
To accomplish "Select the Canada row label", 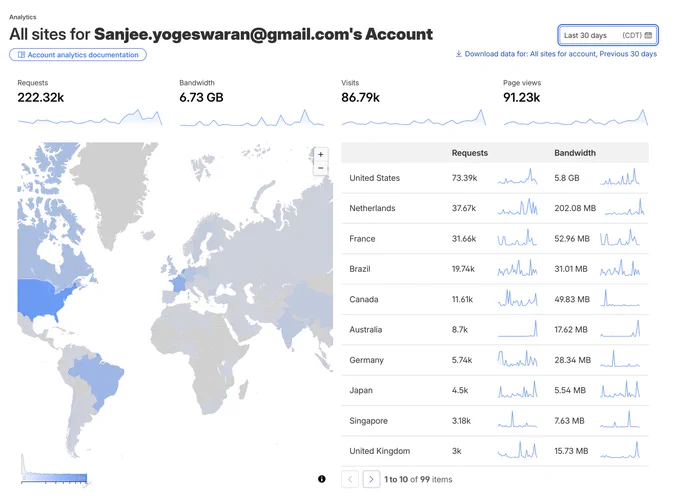I will coord(363,300).
